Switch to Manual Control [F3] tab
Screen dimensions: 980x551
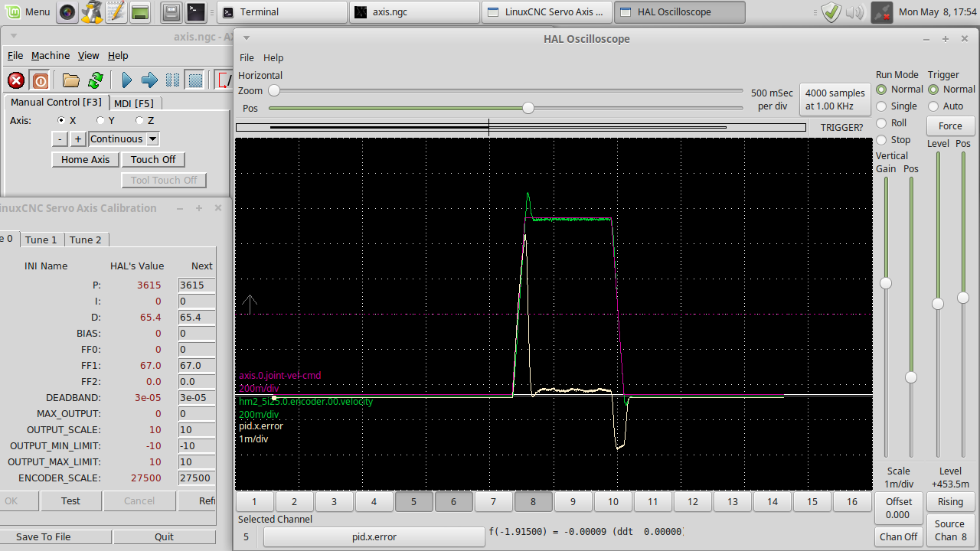coord(55,102)
